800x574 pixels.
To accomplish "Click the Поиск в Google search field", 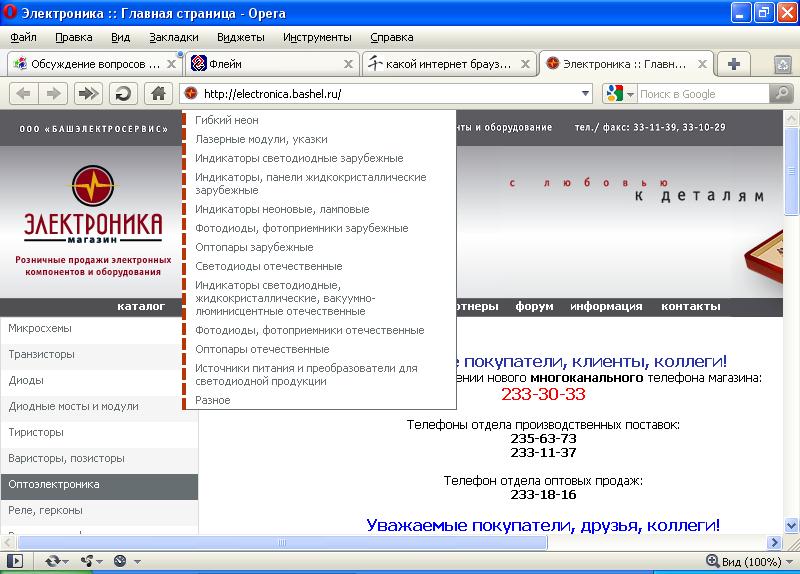I will 703,94.
